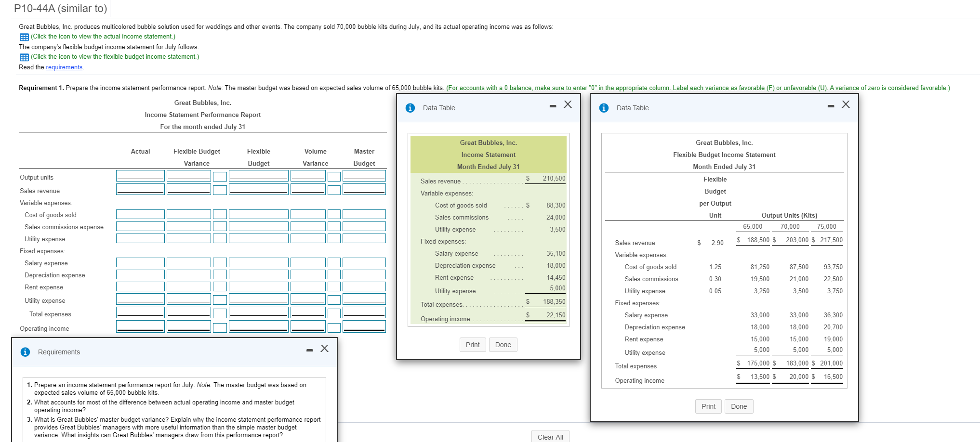Open the actual income statement table icon
The width and height of the screenshot is (980, 442).
pyautogui.click(x=24, y=37)
